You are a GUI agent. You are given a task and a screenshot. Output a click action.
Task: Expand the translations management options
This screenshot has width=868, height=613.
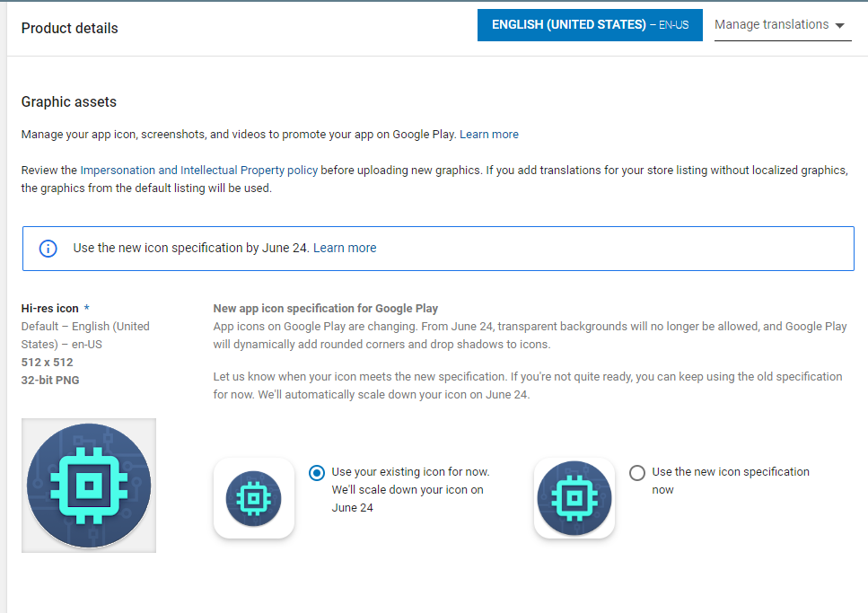pos(772,24)
